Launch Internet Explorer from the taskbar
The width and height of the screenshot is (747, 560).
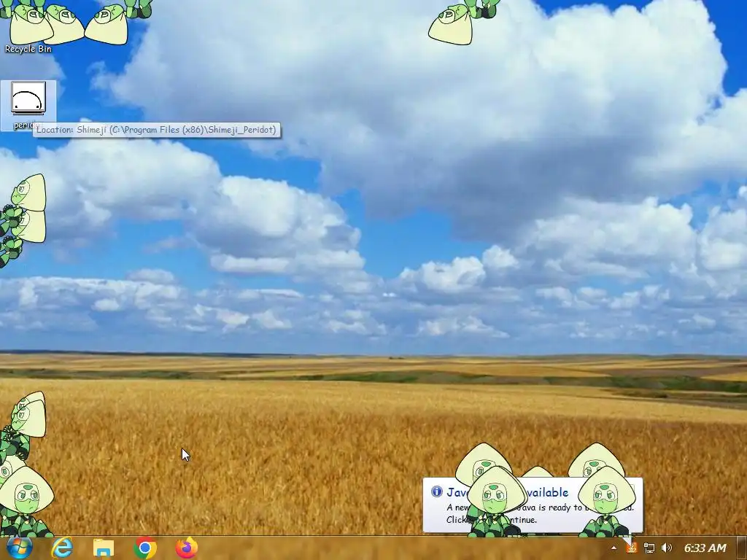62,548
